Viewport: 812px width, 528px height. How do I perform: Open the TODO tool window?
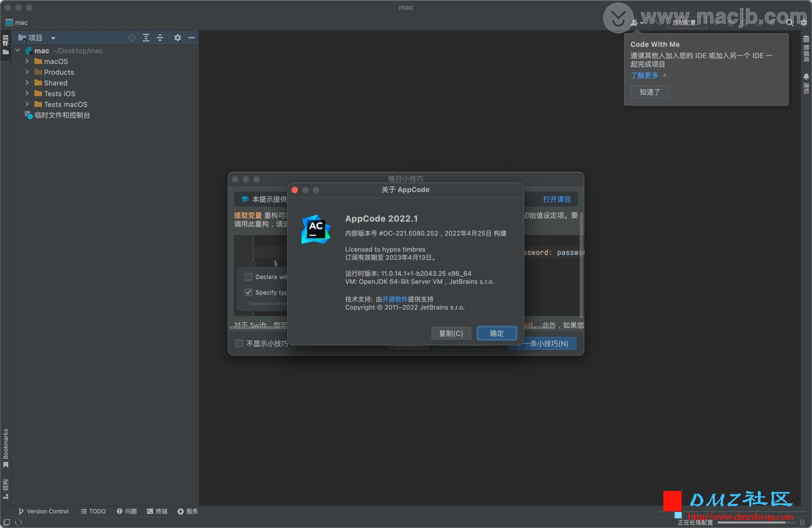coord(93,511)
